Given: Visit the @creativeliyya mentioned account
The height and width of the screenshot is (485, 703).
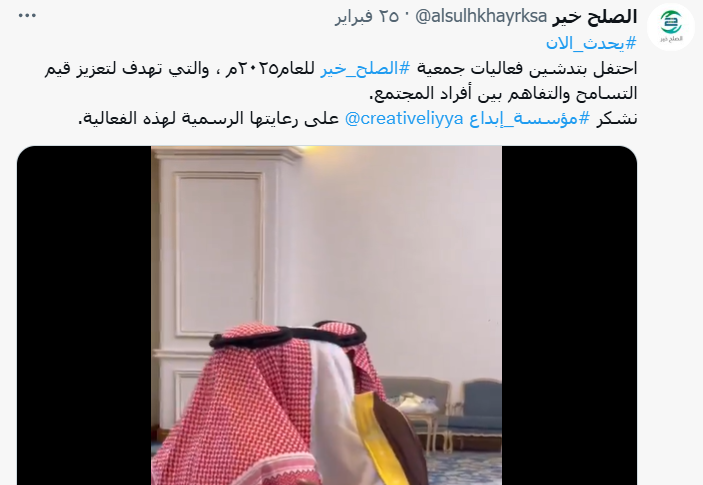Looking at the screenshot, I should (x=404, y=119).
